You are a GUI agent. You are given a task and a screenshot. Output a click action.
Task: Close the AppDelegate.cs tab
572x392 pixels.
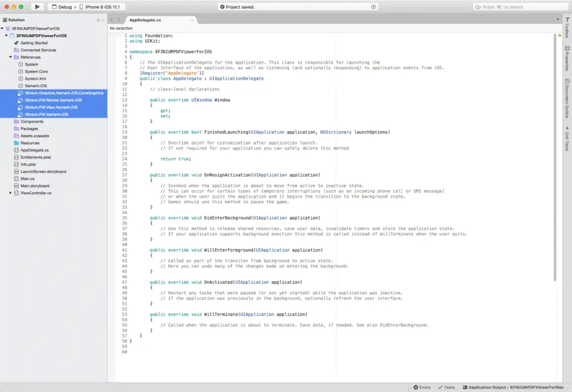click(192, 20)
